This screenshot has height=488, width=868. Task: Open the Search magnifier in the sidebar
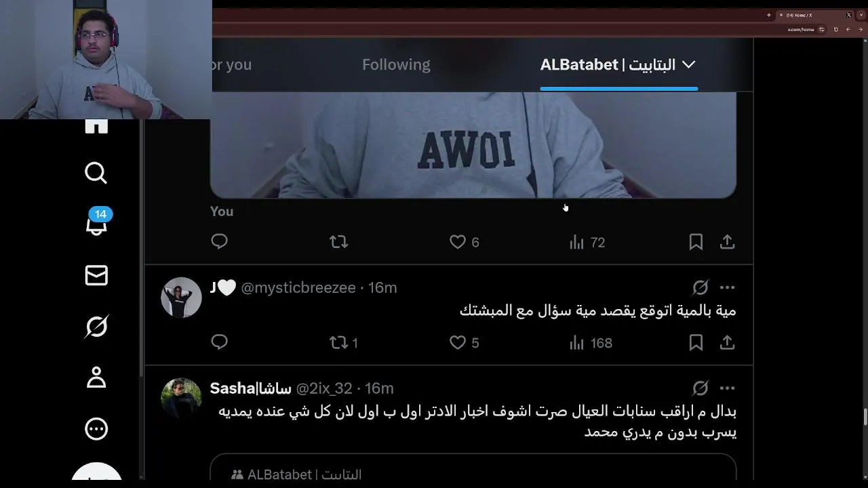(96, 174)
